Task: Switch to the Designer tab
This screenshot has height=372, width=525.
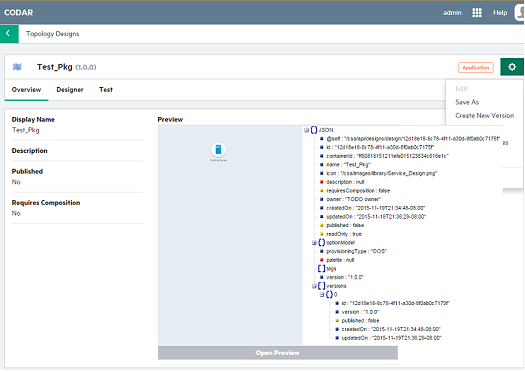Action: [70, 90]
